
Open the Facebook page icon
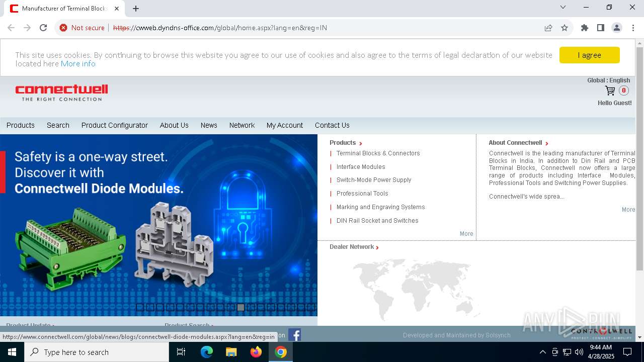pos(295,335)
